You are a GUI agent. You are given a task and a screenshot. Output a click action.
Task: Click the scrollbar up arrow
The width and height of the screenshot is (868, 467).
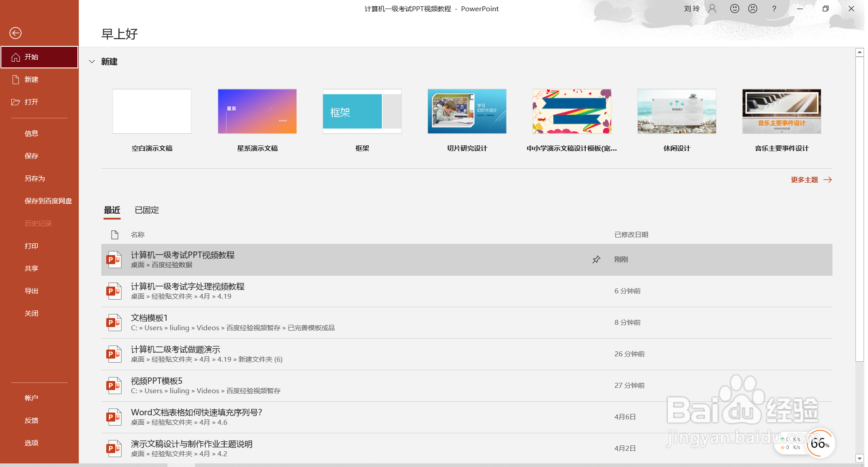tap(859, 53)
